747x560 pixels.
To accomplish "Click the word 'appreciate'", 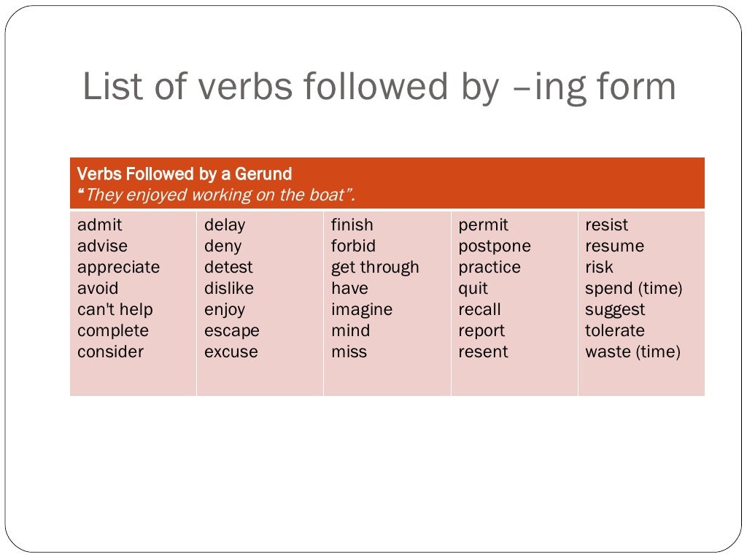I will pos(119,268).
